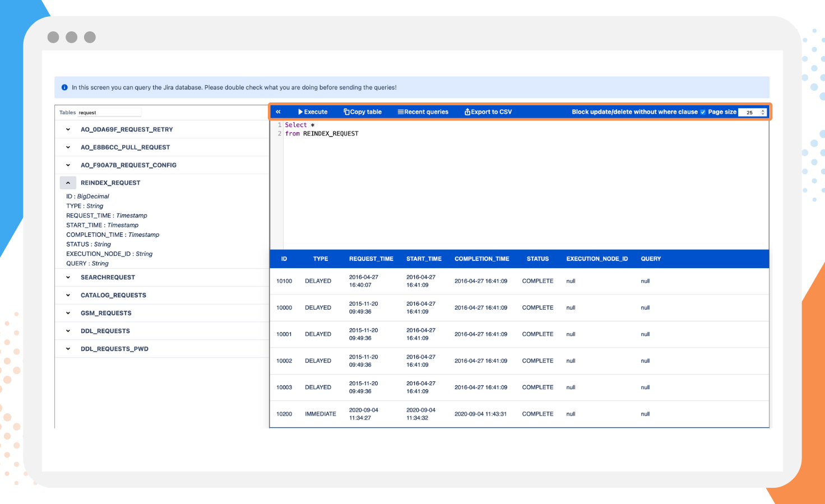Click the QUERY column header
The image size is (825, 504).
click(x=651, y=259)
